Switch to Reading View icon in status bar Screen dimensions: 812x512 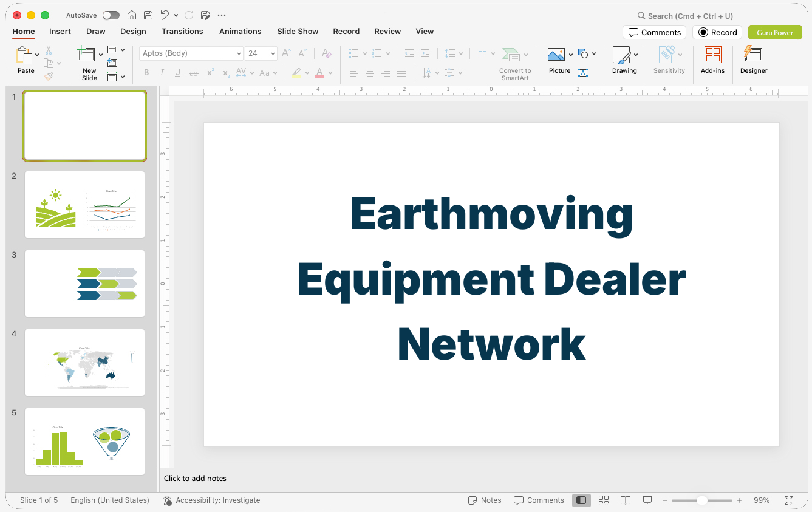coord(626,500)
